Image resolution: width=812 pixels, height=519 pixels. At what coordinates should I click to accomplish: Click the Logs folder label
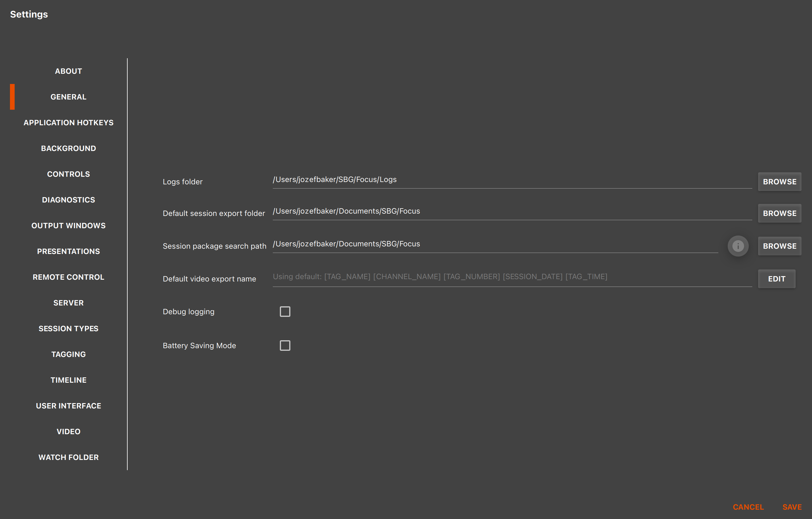[182, 182]
